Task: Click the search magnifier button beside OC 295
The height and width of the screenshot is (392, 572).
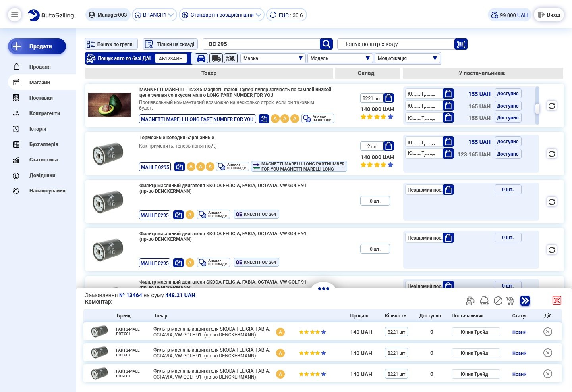Action: click(x=326, y=44)
